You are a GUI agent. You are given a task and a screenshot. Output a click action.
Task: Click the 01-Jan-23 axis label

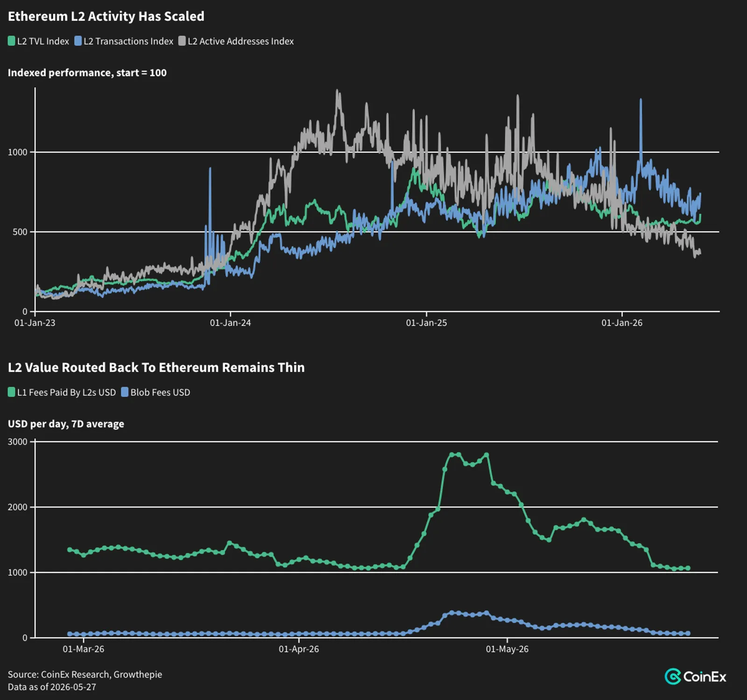[x=35, y=323]
